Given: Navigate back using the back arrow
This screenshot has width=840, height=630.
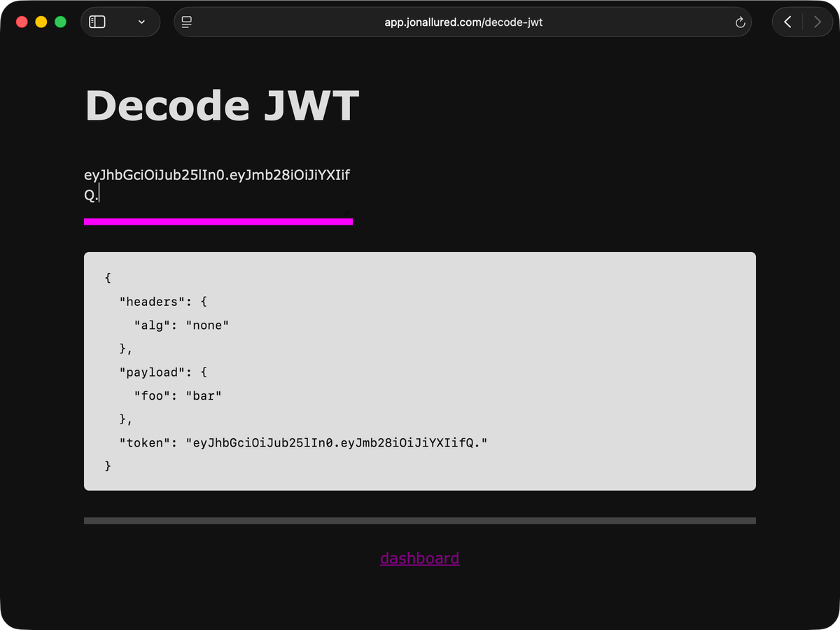Looking at the screenshot, I should [785, 22].
